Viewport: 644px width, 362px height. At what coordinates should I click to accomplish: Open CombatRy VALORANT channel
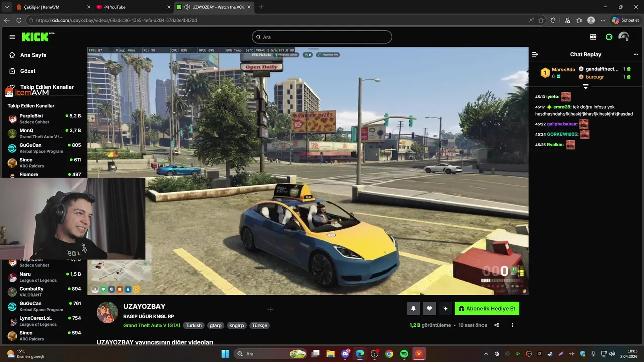click(44, 292)
